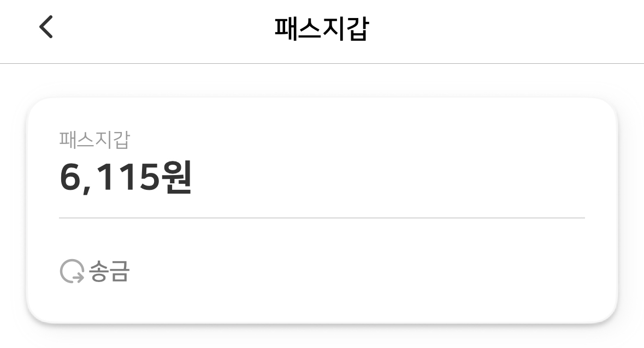Start a transfer with the 송금 button

pos(94,272)
